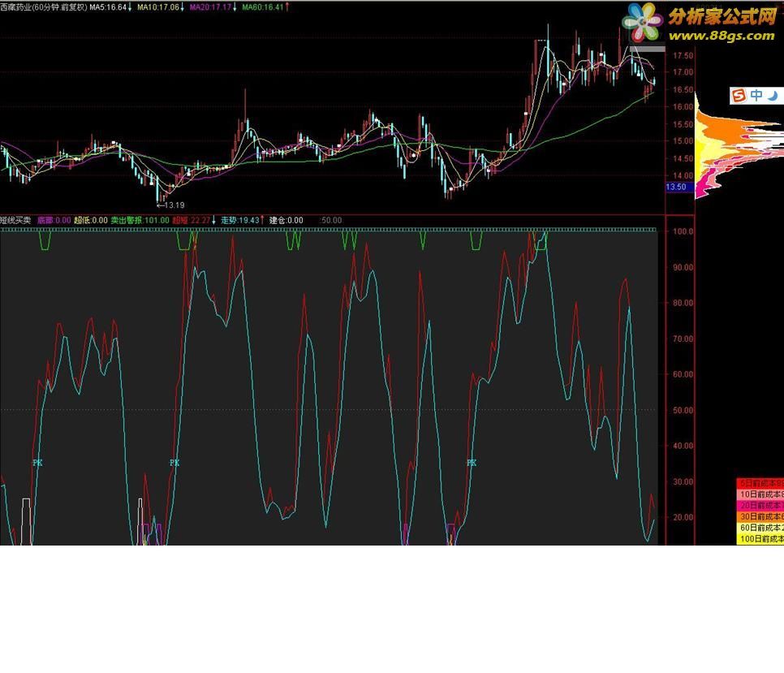Viewport: 784px width, 673px height.
Task: Toggle the 中 Chinese input mode
Action: (756, 96)
